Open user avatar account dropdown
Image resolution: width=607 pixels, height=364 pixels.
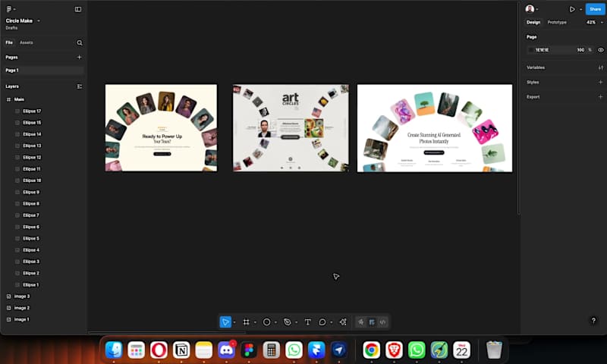[532, 9]
